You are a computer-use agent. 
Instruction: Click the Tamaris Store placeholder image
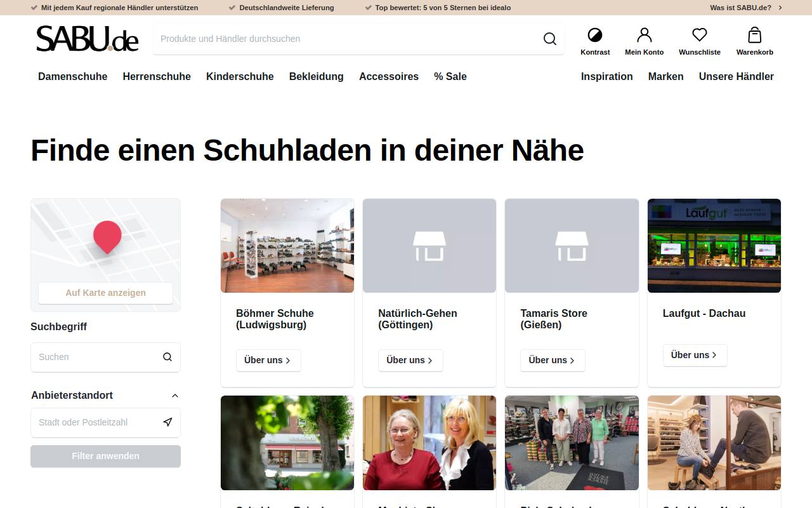(572, 246)
